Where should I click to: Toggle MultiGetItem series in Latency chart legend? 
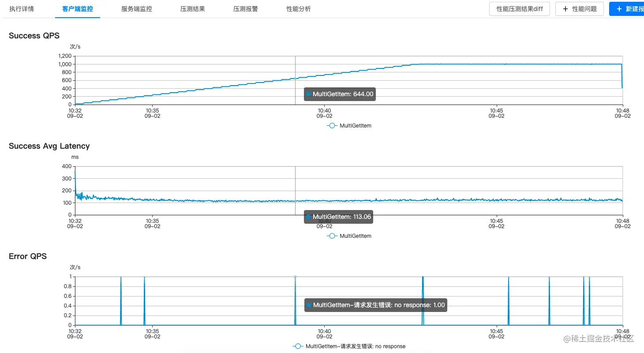pos(349,236)
